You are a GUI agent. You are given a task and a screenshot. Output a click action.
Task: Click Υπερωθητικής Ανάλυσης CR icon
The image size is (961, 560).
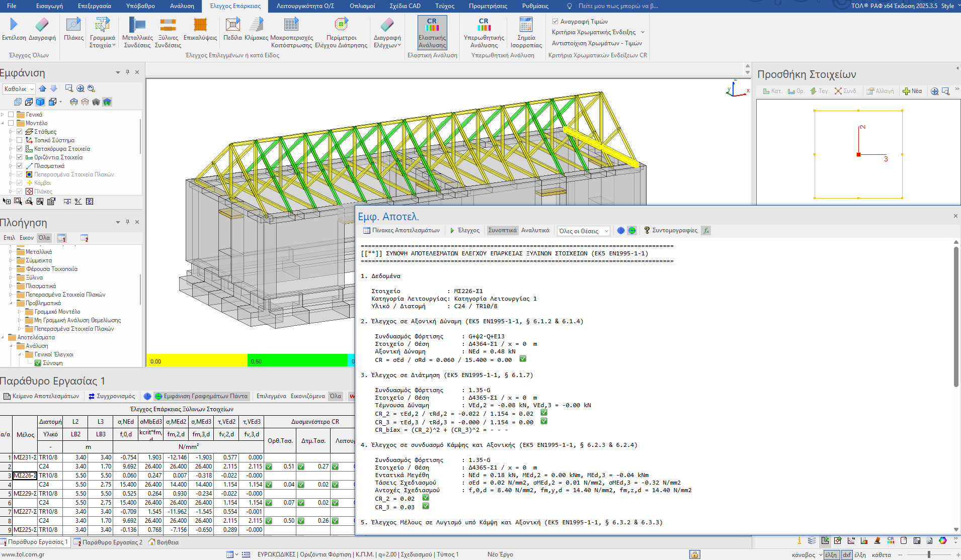484,25
